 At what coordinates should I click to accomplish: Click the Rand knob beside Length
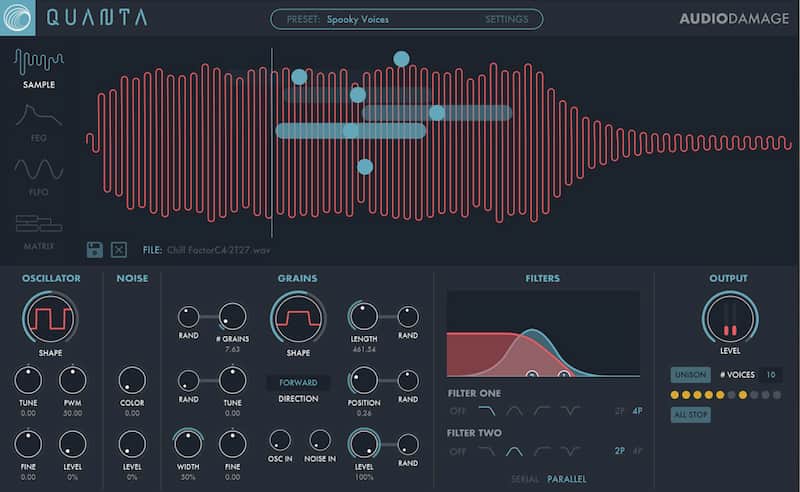pos(408,317)
